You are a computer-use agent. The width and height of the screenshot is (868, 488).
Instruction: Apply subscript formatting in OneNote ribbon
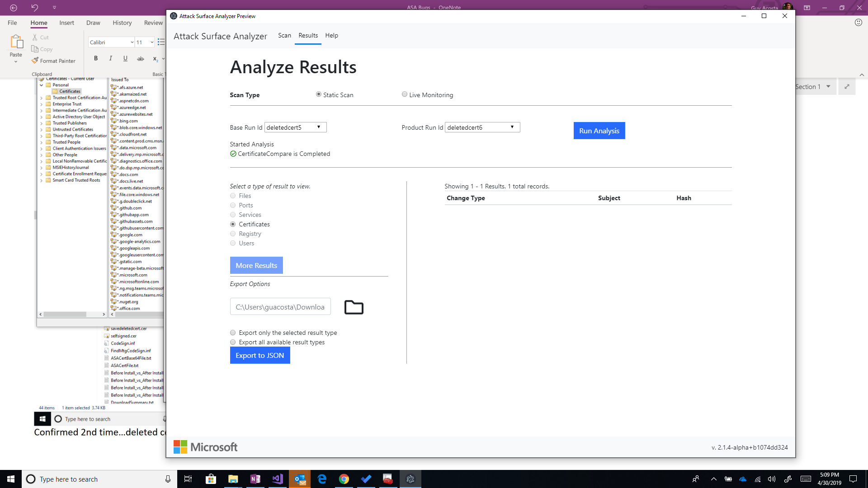[154, 59]
